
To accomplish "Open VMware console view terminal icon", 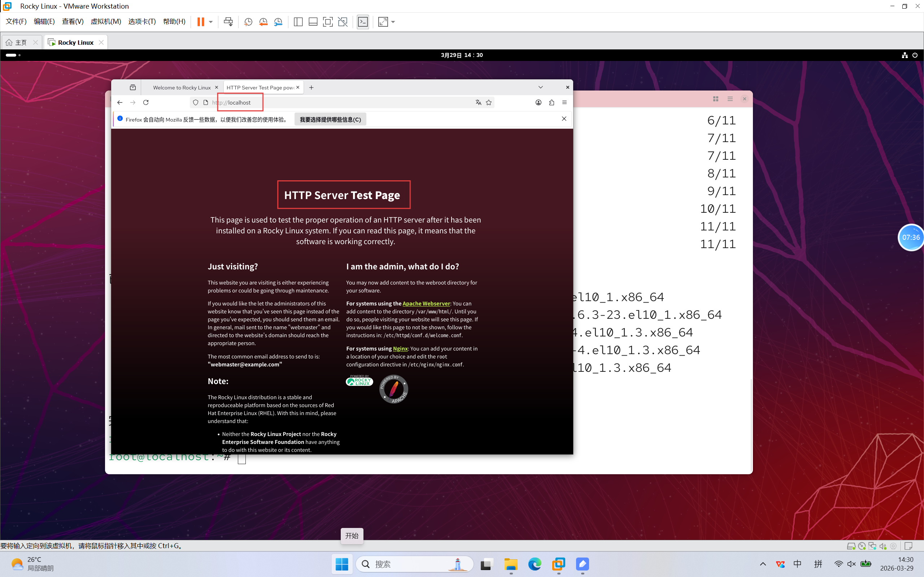I will point(363,22).
